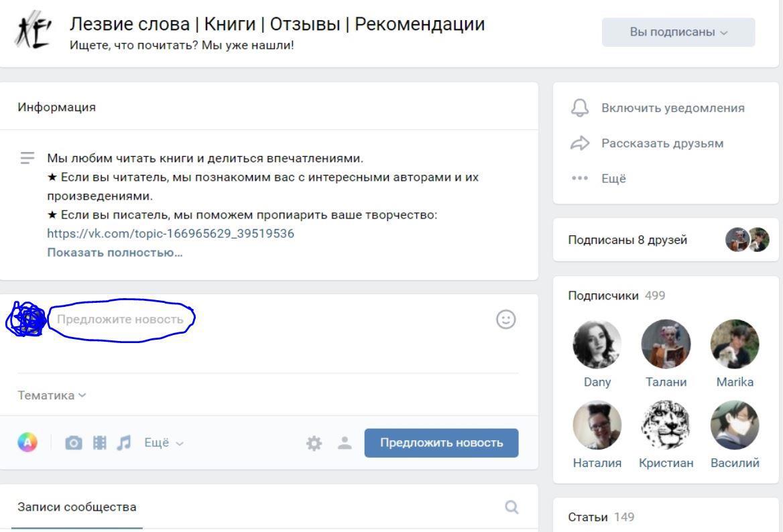Image resolution: width=783 pixels, height=532 pixels.
Task: Click the camera photo attachment icon
Action: tap(74, 443)
